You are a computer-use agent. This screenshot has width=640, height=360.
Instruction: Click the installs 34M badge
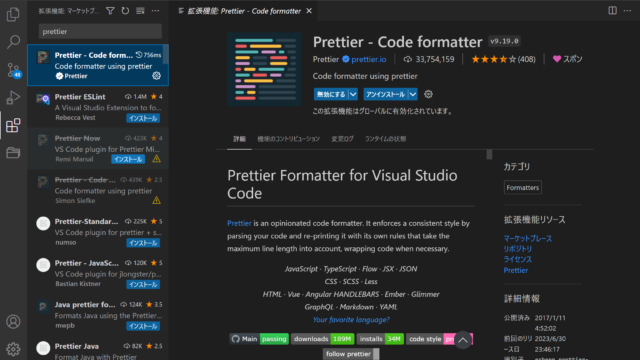click(380, 339)
